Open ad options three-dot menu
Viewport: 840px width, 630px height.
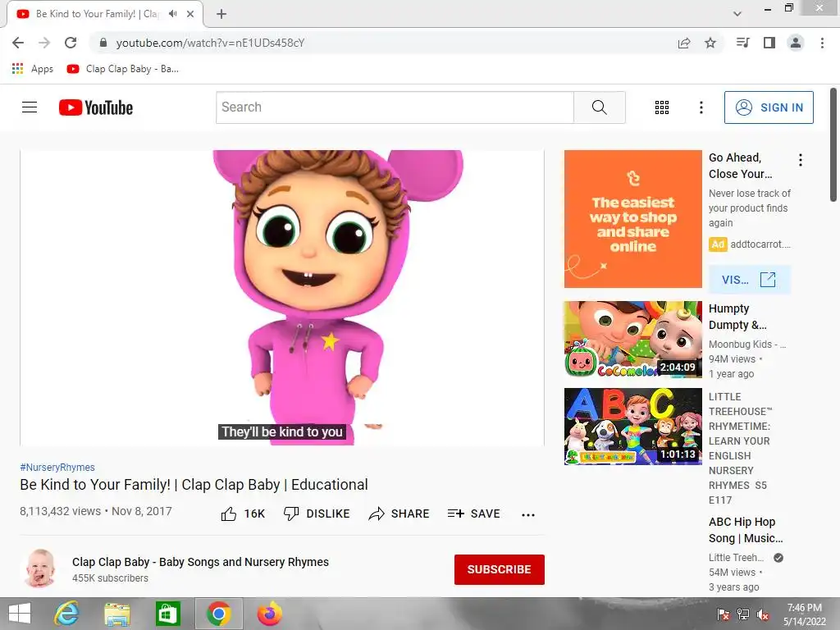pos(801,160)
